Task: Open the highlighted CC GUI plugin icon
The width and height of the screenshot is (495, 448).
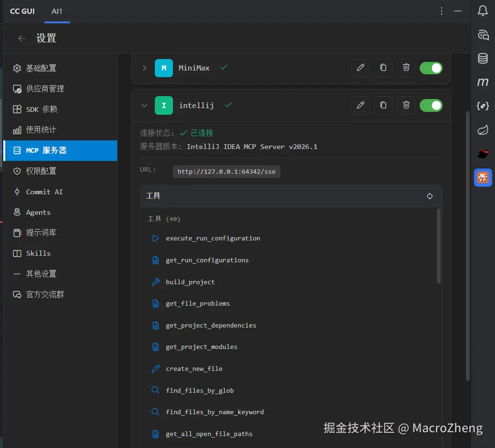Action: point(483,178)
